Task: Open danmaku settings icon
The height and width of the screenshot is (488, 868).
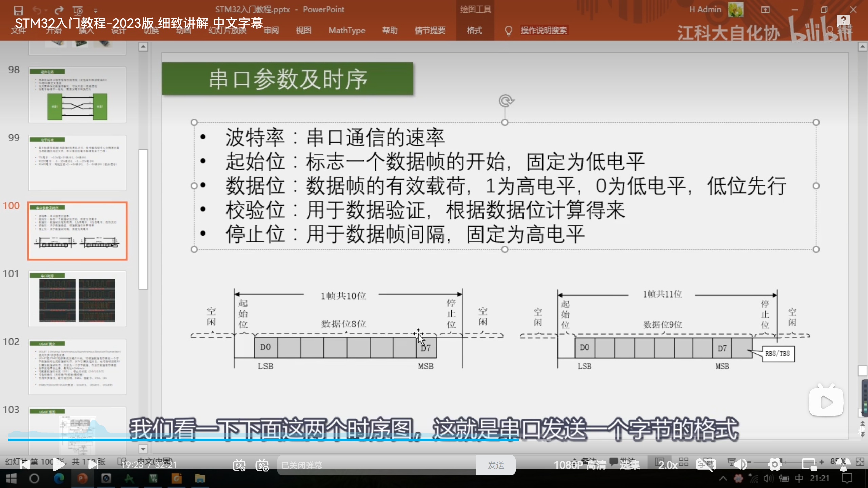Action: tap(262, 465)
